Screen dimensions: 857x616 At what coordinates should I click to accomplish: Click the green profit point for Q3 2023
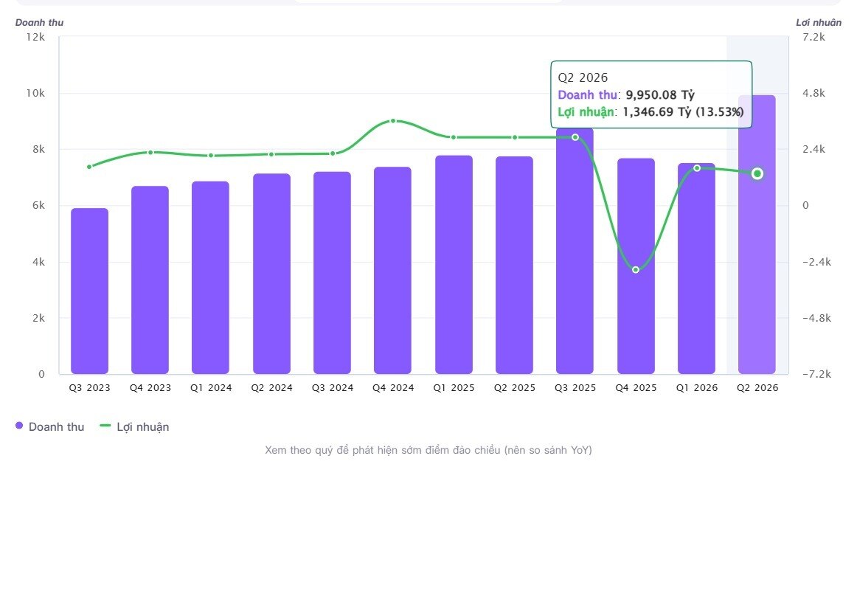[90, 167]
